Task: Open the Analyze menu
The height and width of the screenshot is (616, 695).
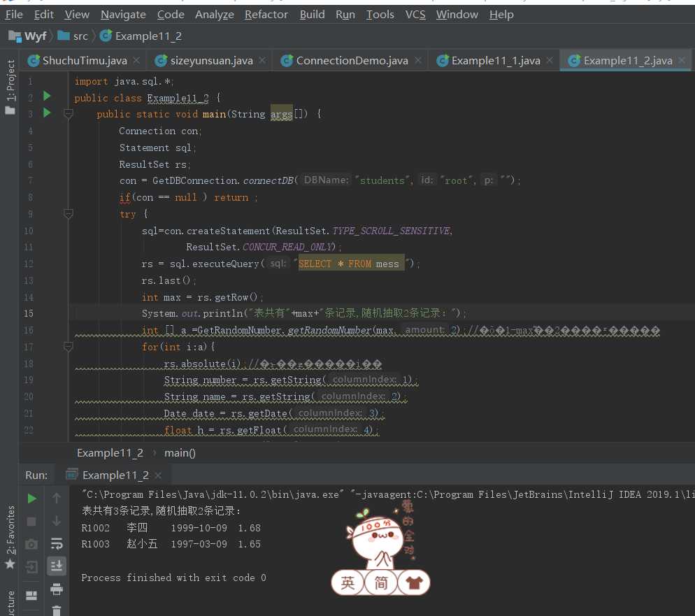Action: [x=215, y=15]
